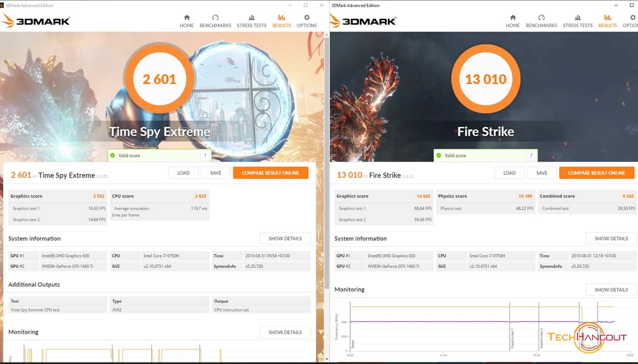This screenshot has width=638, height=364.
Task: Click Combined test 29.50 FPS row
Action: pos(587,208)
